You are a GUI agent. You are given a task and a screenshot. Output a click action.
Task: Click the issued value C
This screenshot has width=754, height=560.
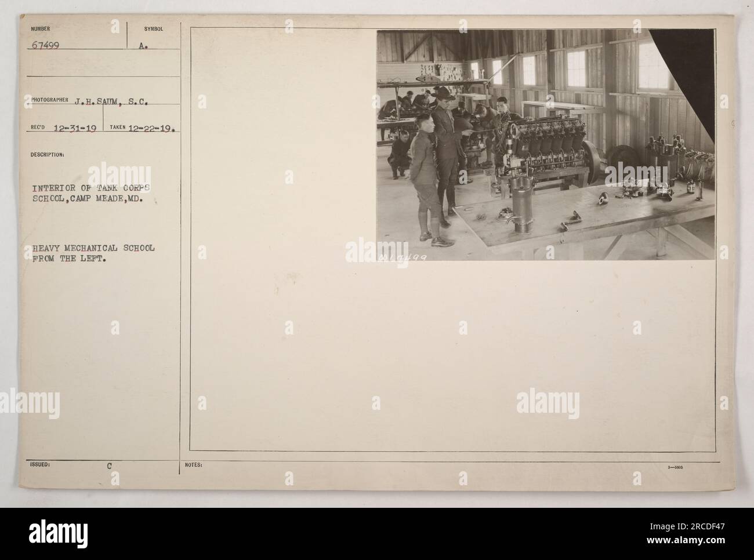click(x=108, y=466)
